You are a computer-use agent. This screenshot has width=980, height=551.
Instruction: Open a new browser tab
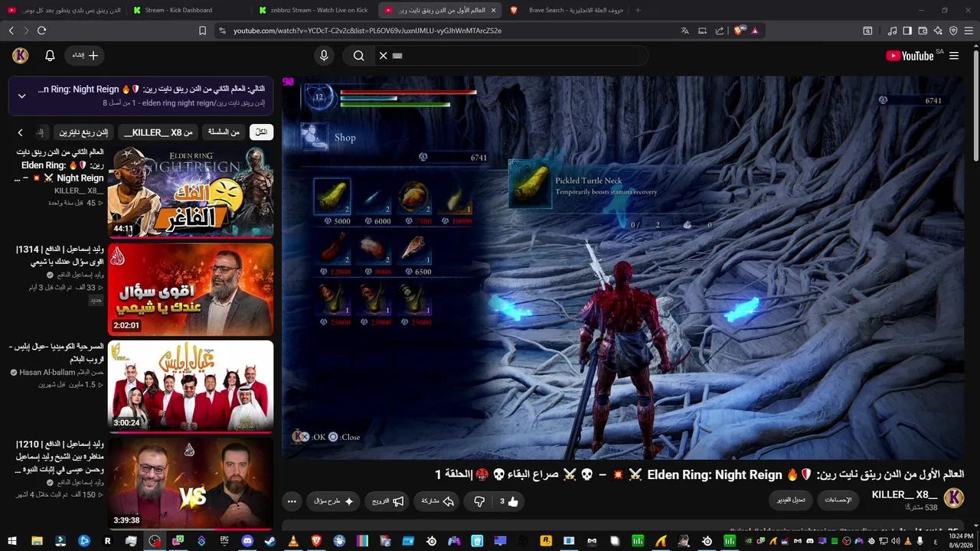click(x=638, y=10)
